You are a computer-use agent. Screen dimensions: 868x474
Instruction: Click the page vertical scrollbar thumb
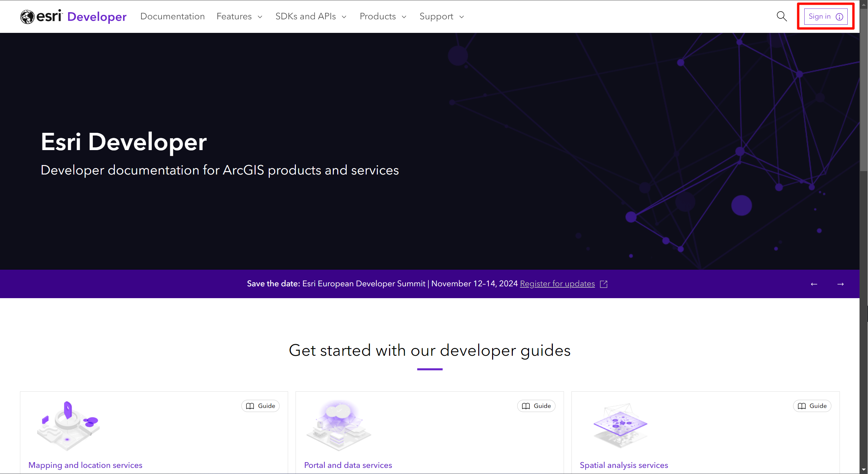[x=864, y=90]
